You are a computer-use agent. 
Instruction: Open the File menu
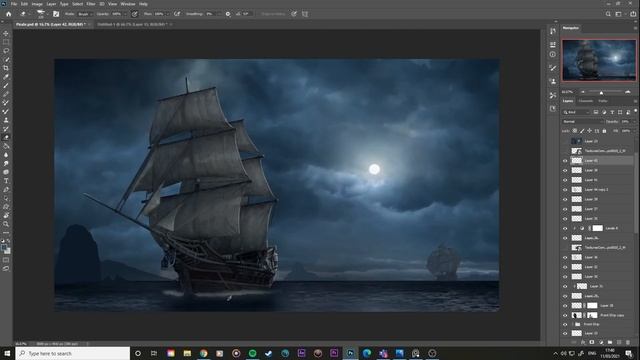[x=14, y=4]
